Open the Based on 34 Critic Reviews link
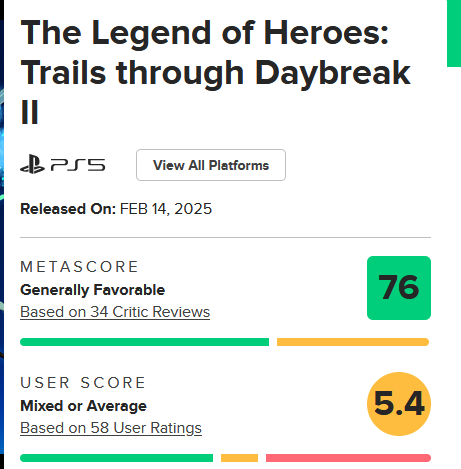The width and height of the screenshot is (461, 469). tap(115, 312)
